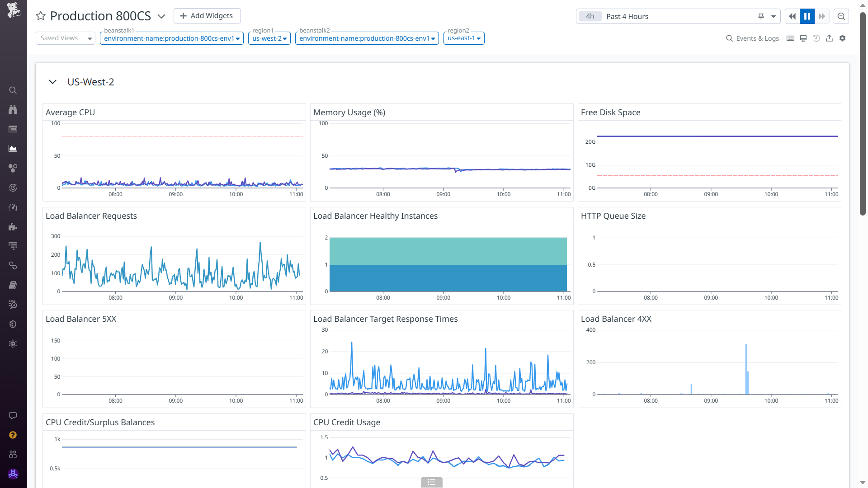Open Integrations puzzle icon in sidebar

click(13, 227)
